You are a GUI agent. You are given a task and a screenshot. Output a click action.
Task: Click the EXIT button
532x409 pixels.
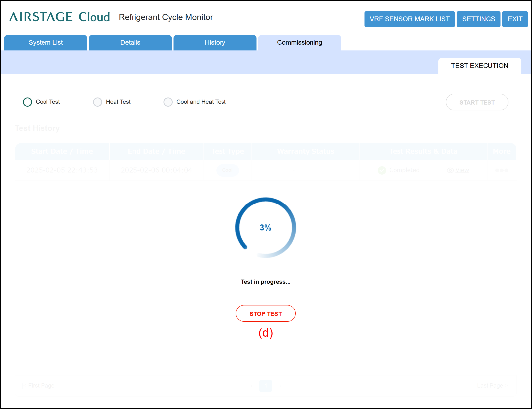click(x=515, y=19)
